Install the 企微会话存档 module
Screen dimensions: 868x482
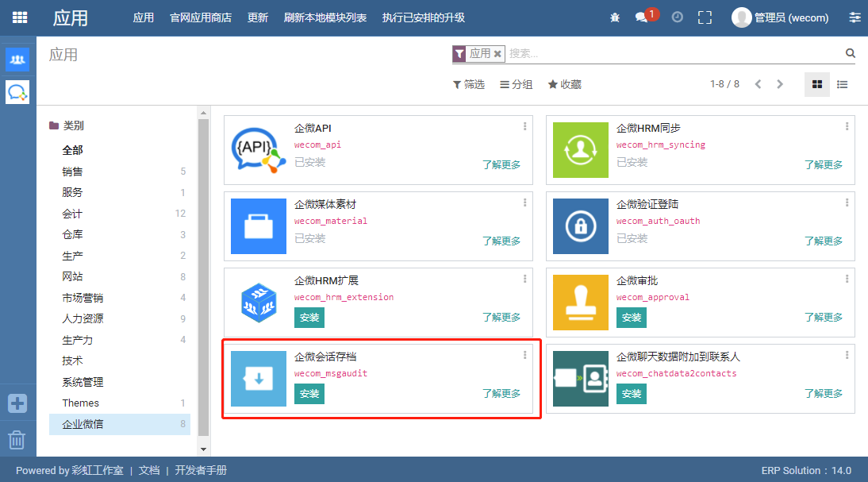pyautogui.click(x=309, y=394)
